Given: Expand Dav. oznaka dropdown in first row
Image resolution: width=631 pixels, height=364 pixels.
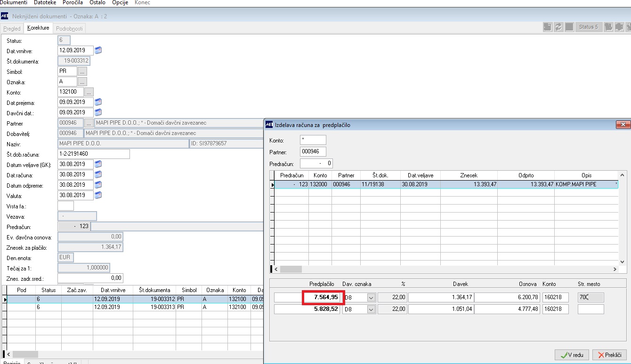Looking at the screenshot, I should (x=371, y=297).
